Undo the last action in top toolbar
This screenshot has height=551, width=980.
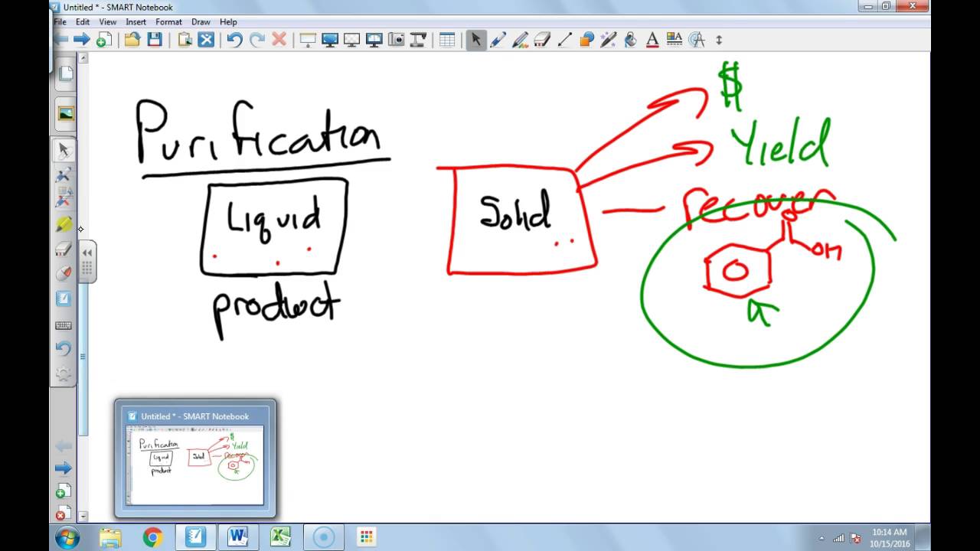coord(235,40)
